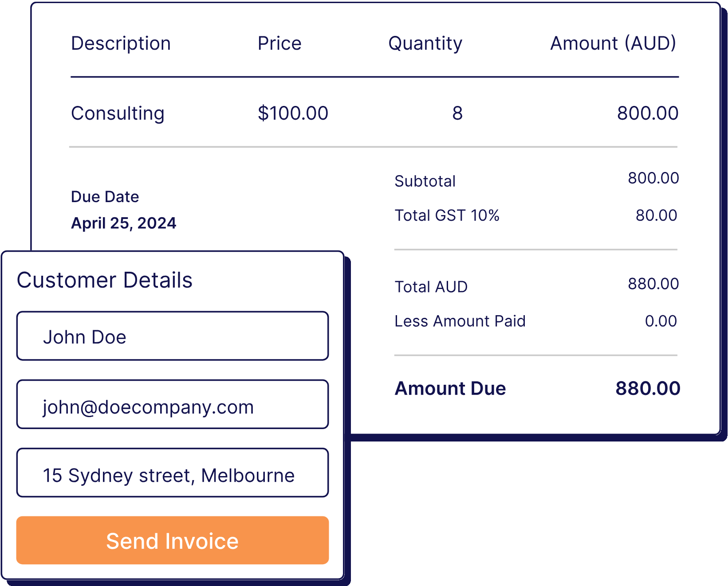Click the 80.00 GST amount

[656, 215]
